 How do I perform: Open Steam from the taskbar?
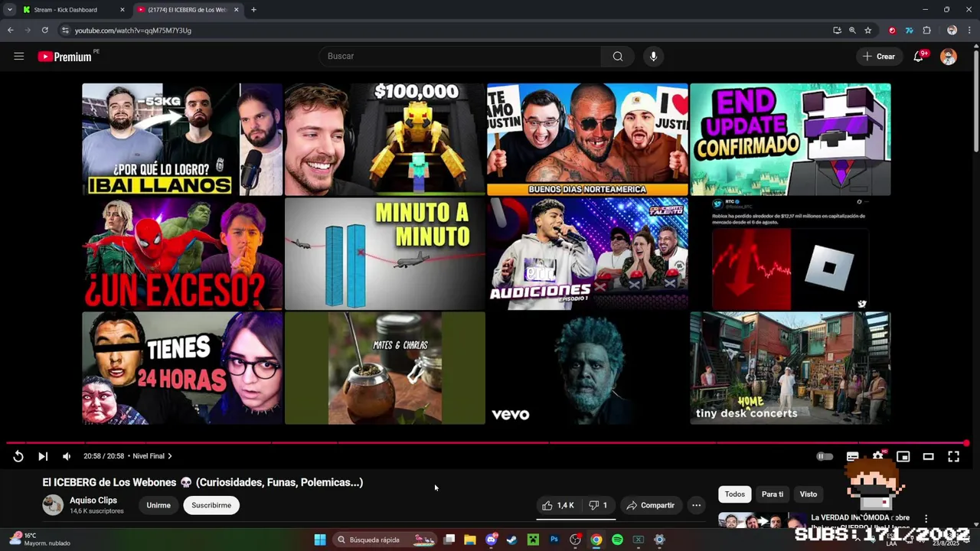pos(512,540)
